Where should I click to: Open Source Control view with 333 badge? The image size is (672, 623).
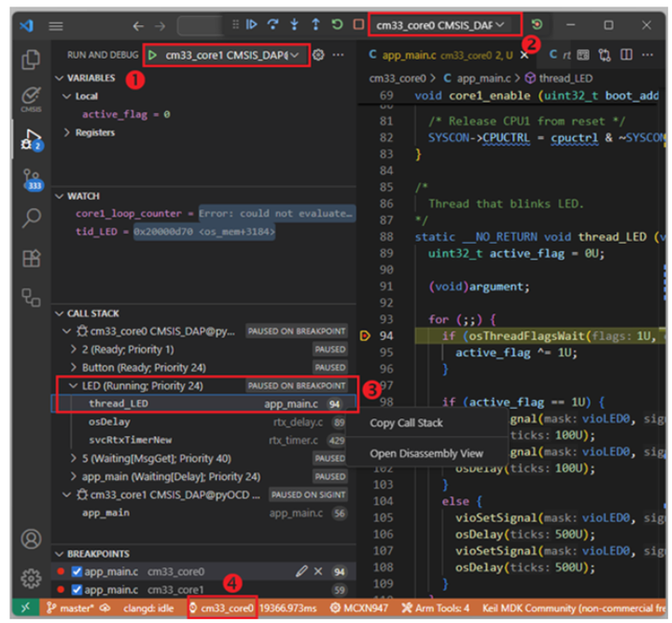coord(31,179)
